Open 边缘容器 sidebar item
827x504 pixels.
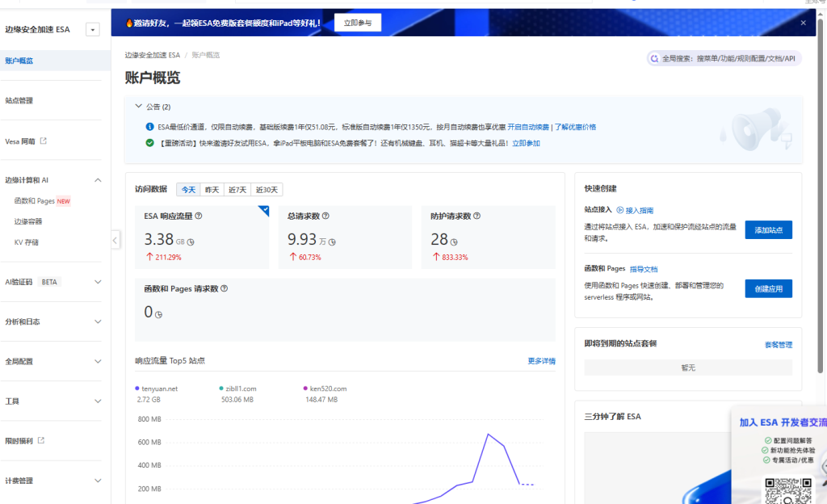pos(28,221)
